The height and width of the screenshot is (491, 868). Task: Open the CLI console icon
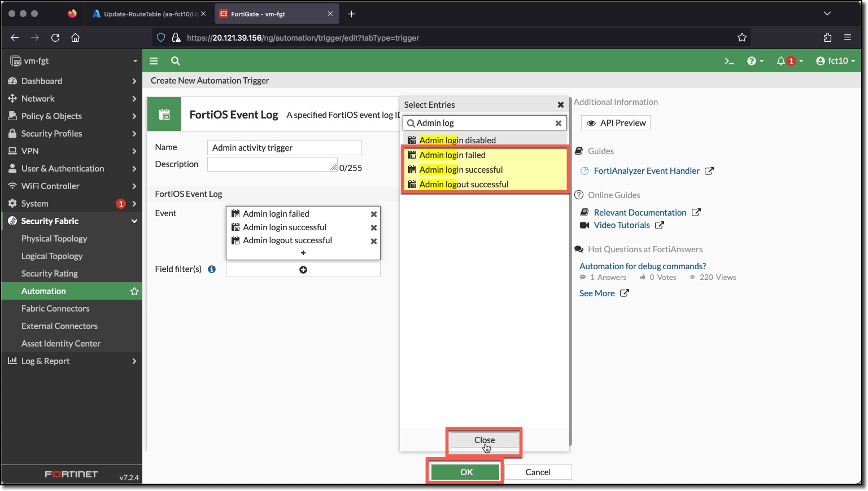point(729,61)
